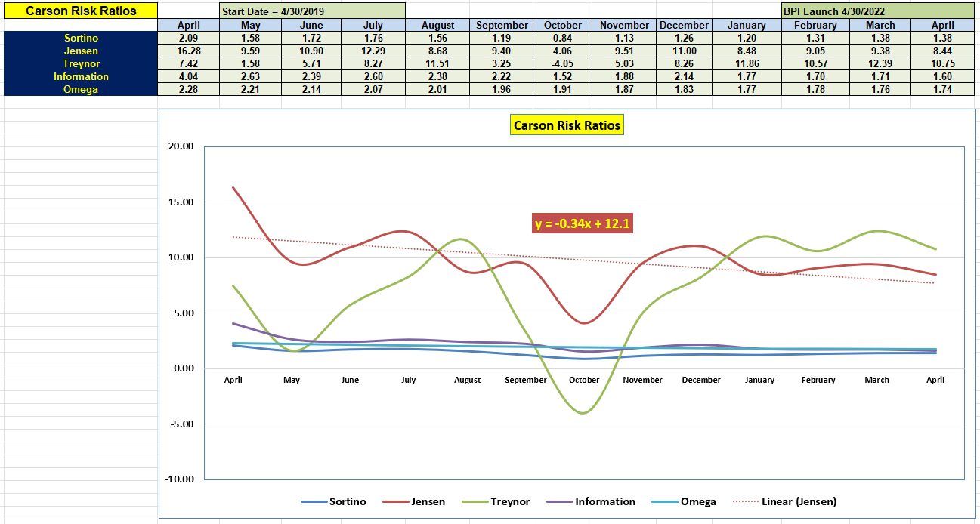Viewport: 980px width, 524px height.
Task: Select Information value 1.52
Action: (x=563, y=76)
